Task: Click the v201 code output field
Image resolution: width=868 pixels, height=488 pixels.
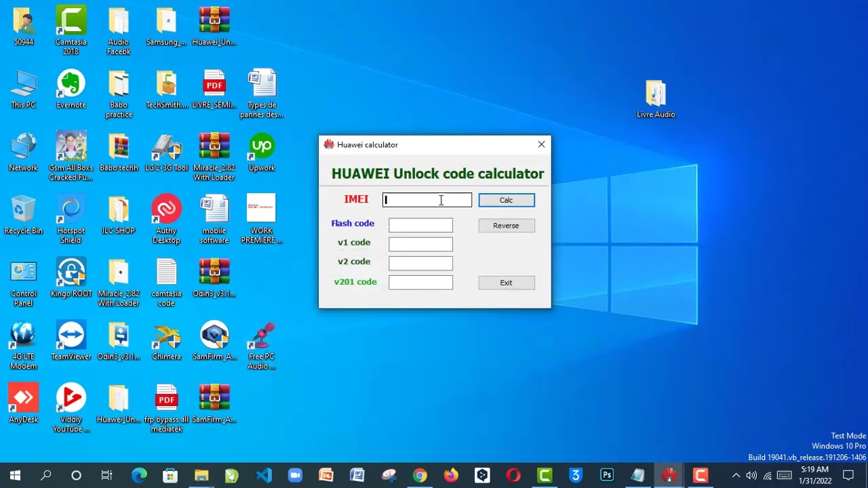Action: point(420,282)
